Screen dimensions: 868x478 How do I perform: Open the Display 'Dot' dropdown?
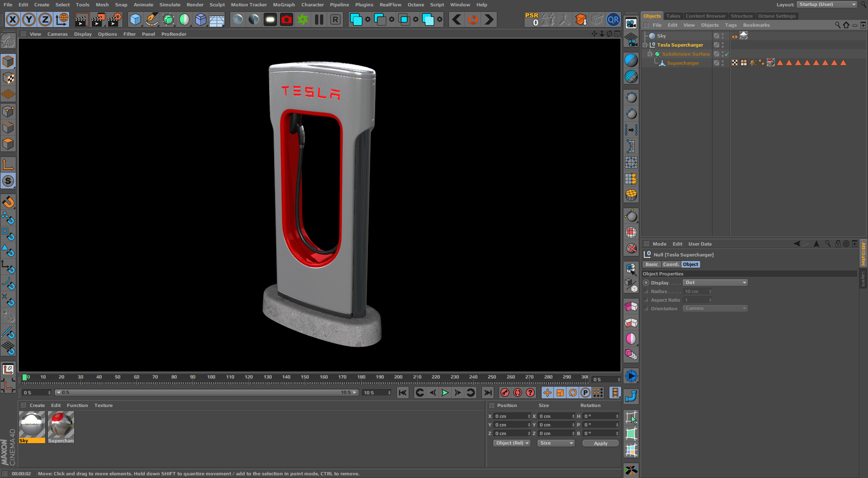tap(715, 283)
